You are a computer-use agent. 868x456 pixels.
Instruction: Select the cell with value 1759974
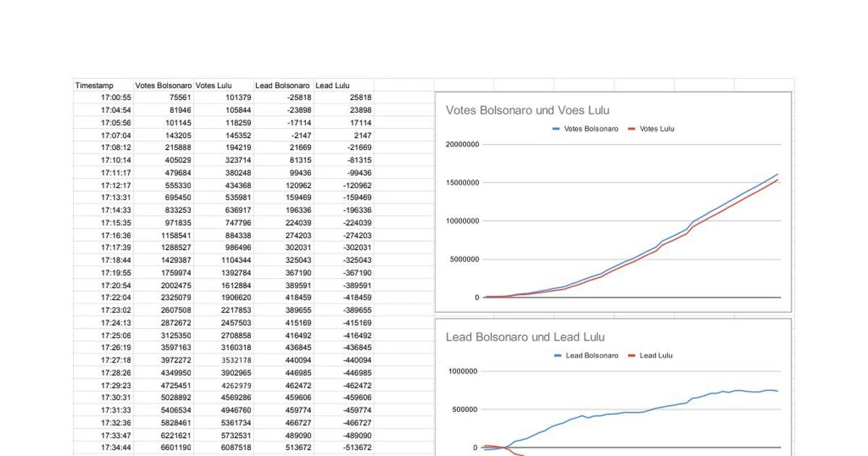click(163, 273)
